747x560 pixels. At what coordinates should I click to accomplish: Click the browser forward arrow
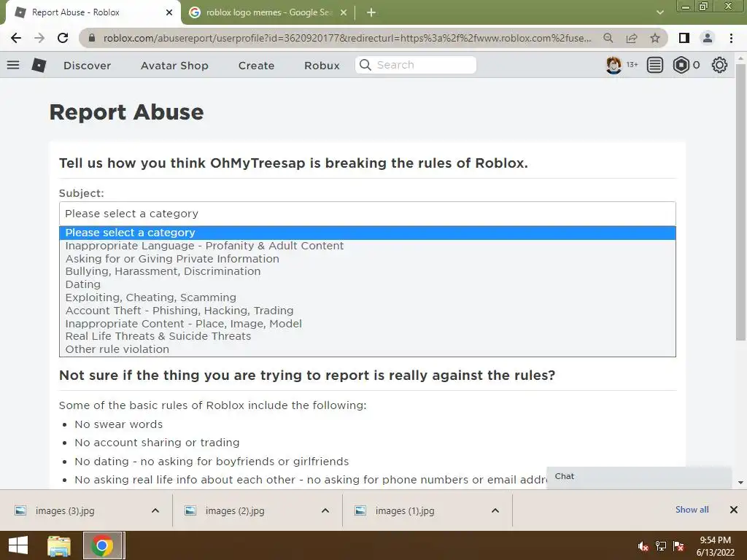[x=39, y=38]
